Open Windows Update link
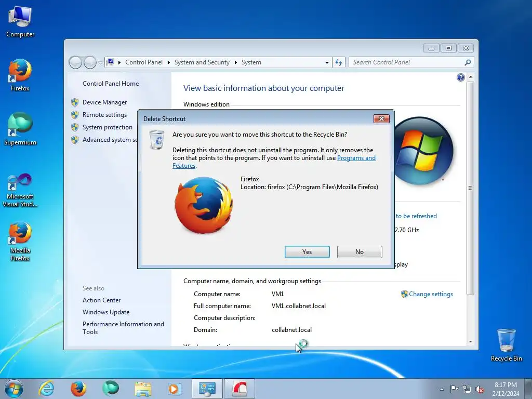The width and height of the screenshot is (532, 399). coord(106,312)
